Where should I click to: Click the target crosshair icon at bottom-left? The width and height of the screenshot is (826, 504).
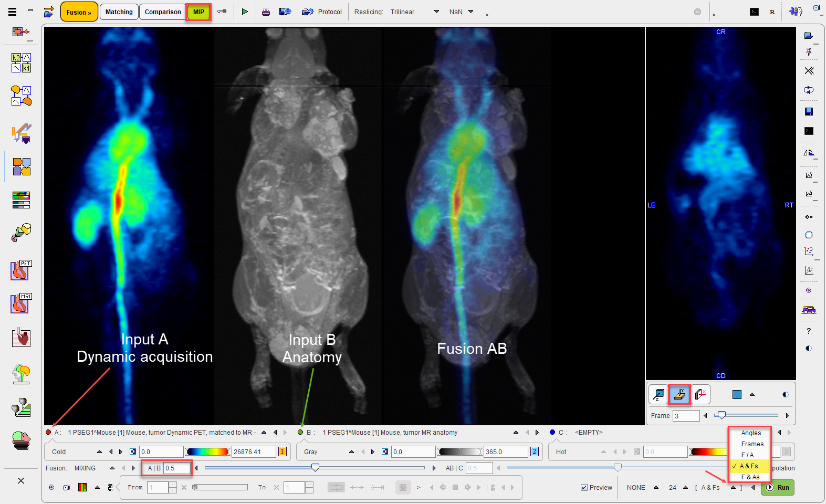click(51, 487)
